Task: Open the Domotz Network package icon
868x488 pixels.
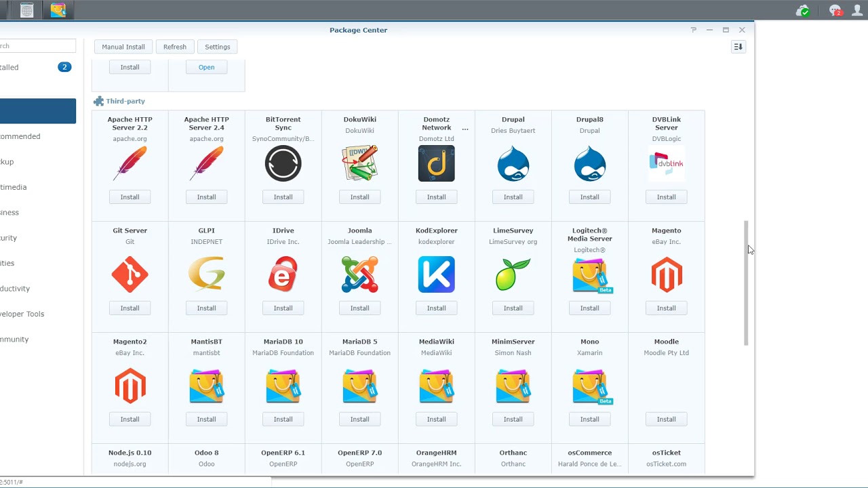Action: pos(436,163)
